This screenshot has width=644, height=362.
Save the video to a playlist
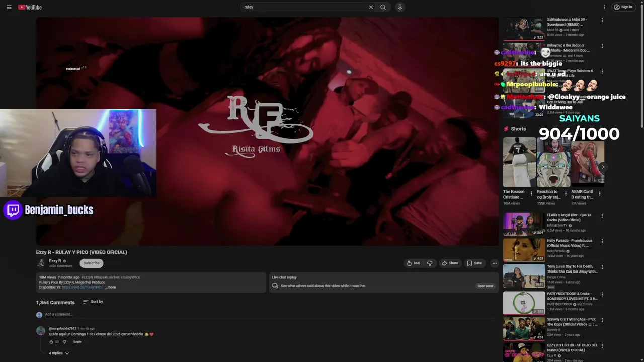pos(474,263)
